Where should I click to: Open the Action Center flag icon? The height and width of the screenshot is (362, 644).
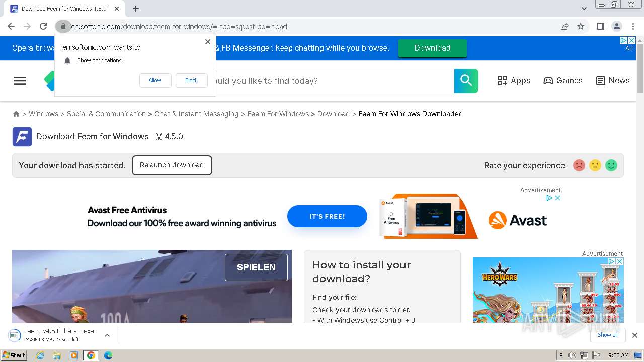(x=595, y=355)
